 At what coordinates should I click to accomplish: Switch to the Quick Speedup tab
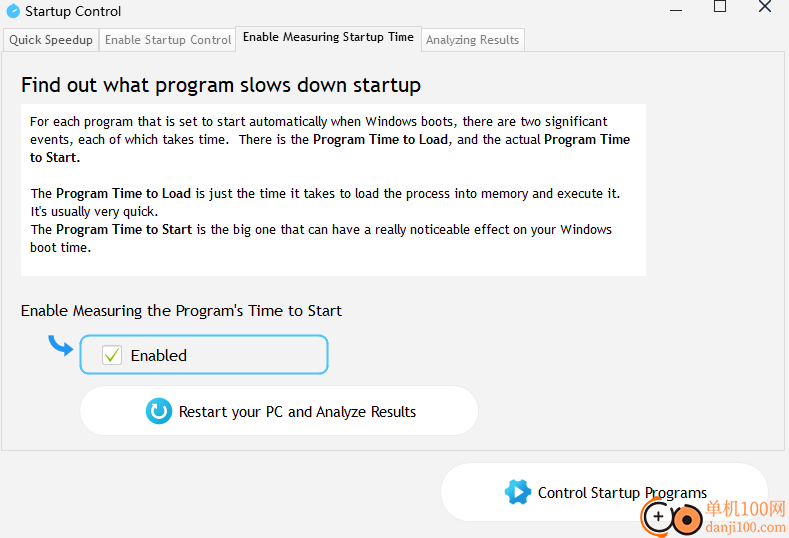51,40
